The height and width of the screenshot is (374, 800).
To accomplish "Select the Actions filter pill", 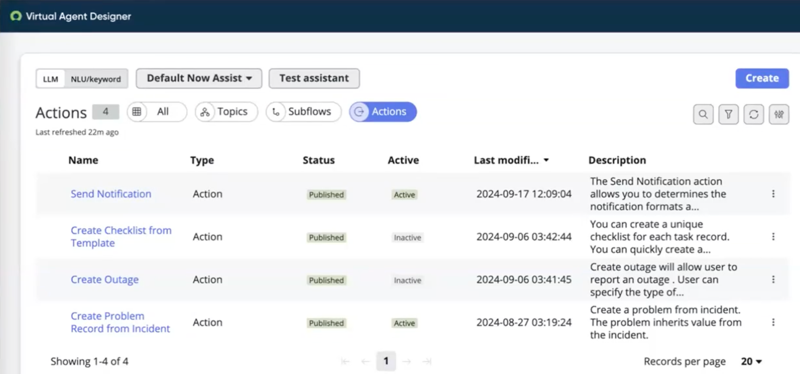I will click(383, 112).
